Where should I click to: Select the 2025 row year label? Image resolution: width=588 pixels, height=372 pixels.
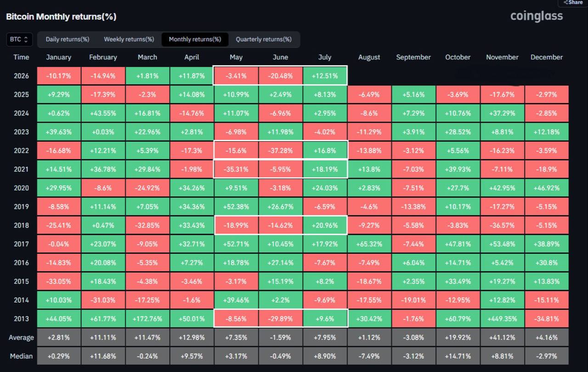click(x=21, y=95)
